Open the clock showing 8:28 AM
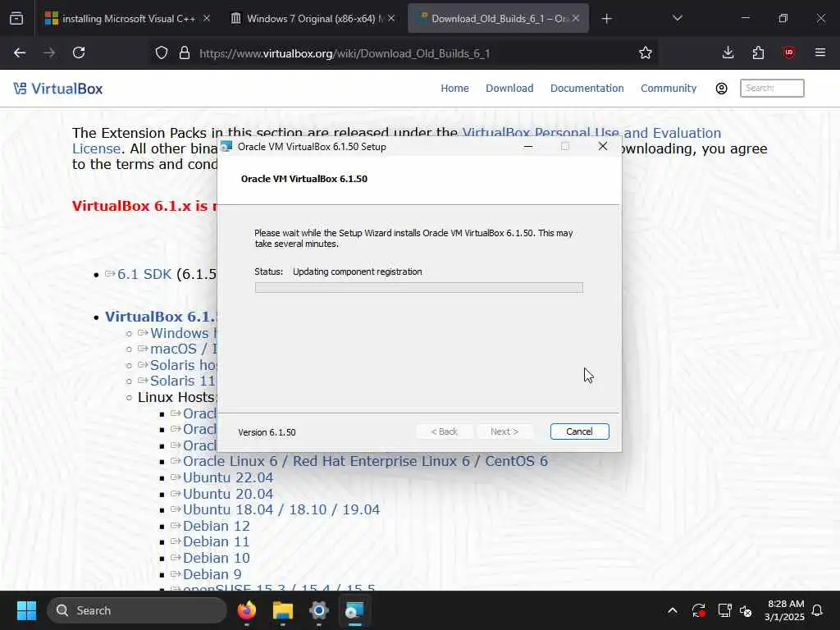This screenshot has width=840, height=630. pos(784,610)
